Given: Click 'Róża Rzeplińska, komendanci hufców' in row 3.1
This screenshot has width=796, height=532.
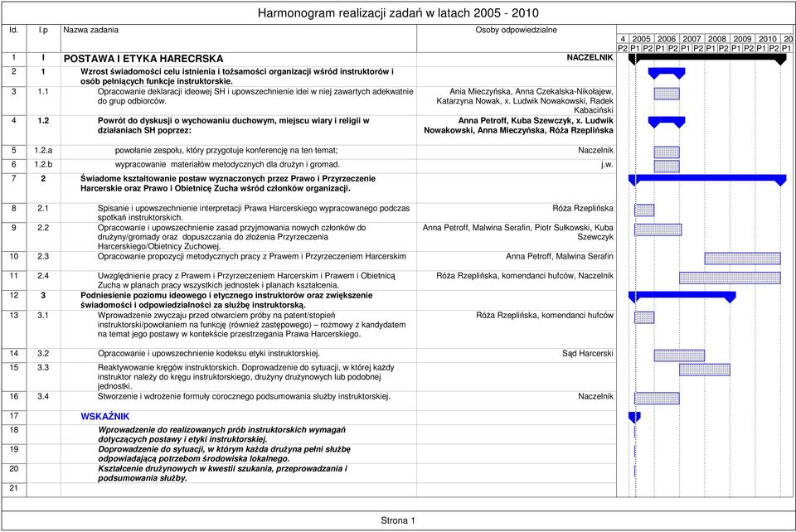Looking at the screenshot, I should tap(545, 315).
